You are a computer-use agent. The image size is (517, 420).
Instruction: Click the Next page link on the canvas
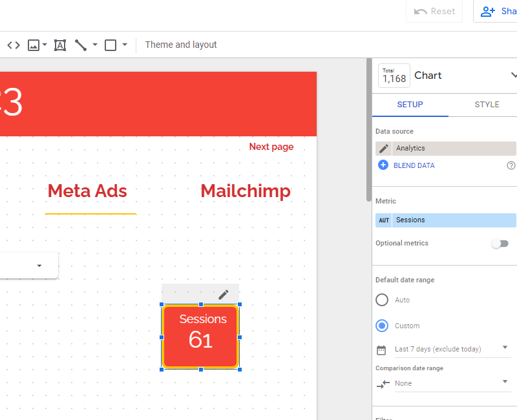coord(271,147)
